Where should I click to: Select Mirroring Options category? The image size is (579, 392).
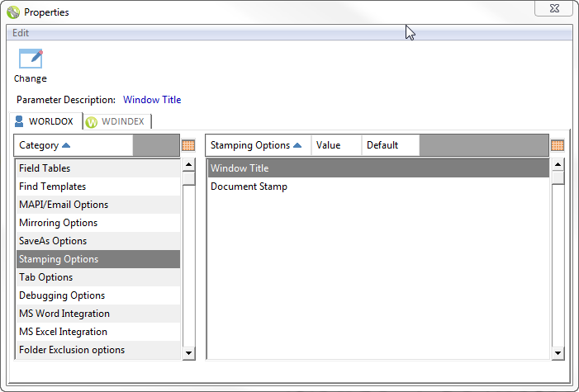(x=98, y=223)
